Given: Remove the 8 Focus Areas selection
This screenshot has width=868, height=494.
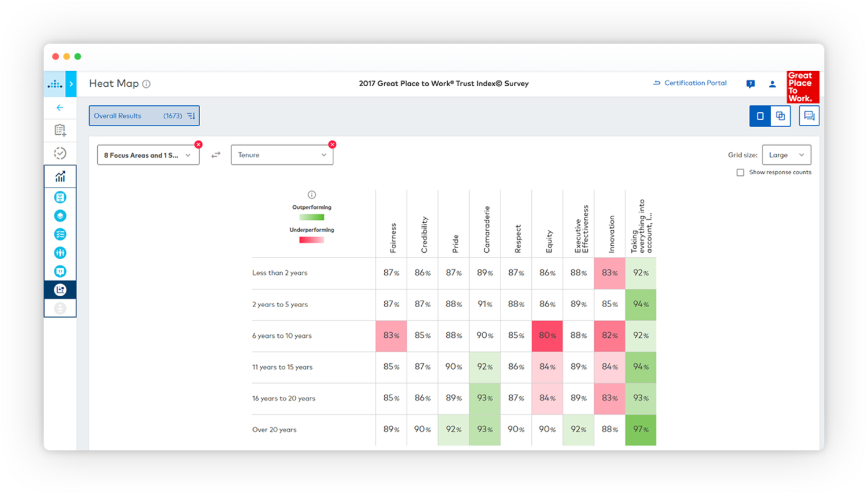Looking at the screenshot, I should tap(198, 145).
